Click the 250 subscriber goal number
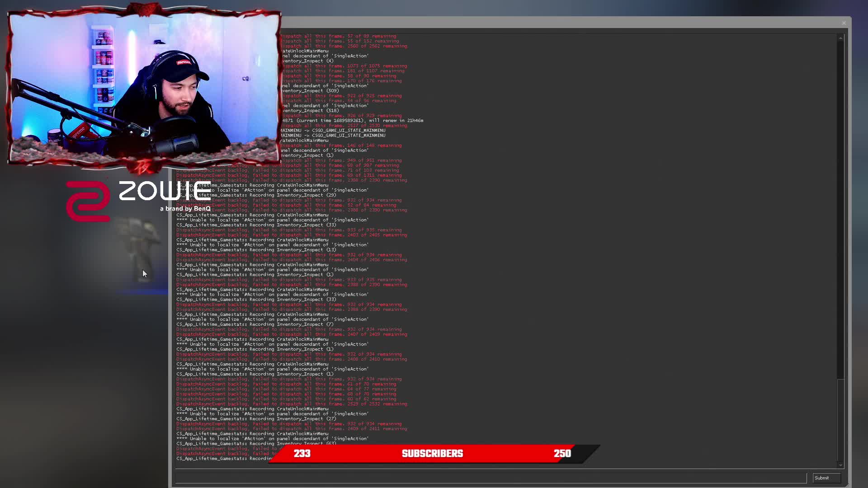This screenshot has width=868, height=488. [562, 454]
